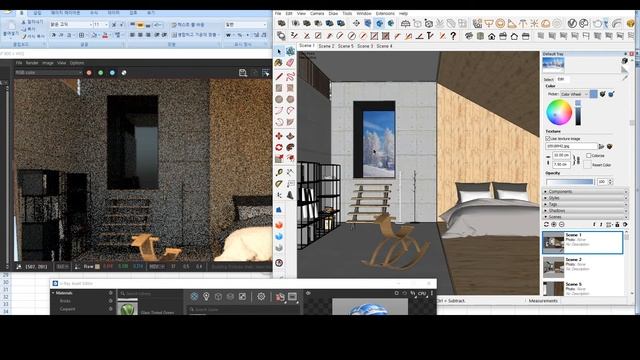Screen dimensions: 640x360
Task: Toggle Use texture image checkbox
Action: pos(548,139)
